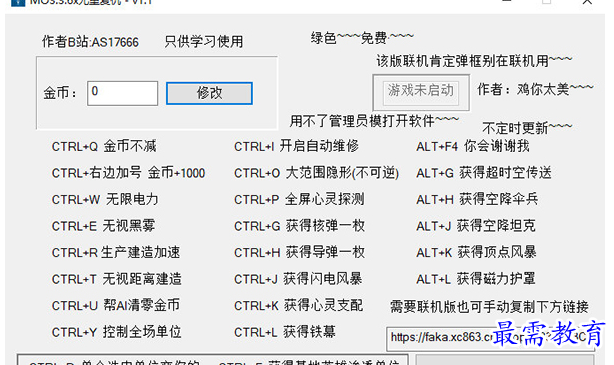Click the ALT+G 获得超时空传送 entry
614x365 pixels.
point(484,173)
